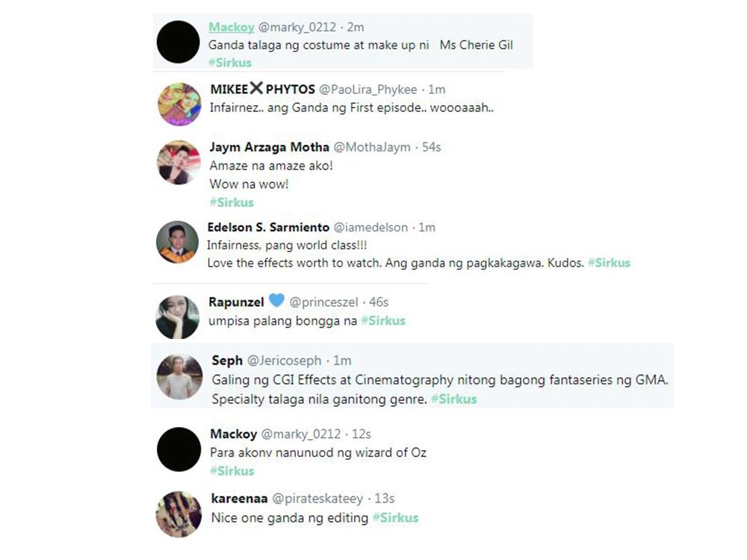
Task: Open MIKEE PHYTOS profile picture
Action: coord(179,104)
